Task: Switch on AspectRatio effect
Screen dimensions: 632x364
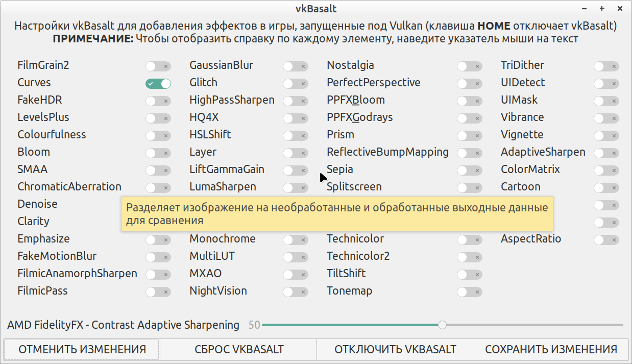Action: tap(606, 240)
